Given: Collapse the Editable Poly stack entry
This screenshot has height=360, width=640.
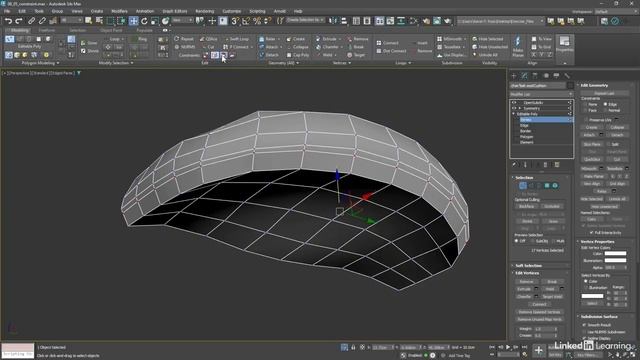Looking at the screenshot, I should (514, 114).
